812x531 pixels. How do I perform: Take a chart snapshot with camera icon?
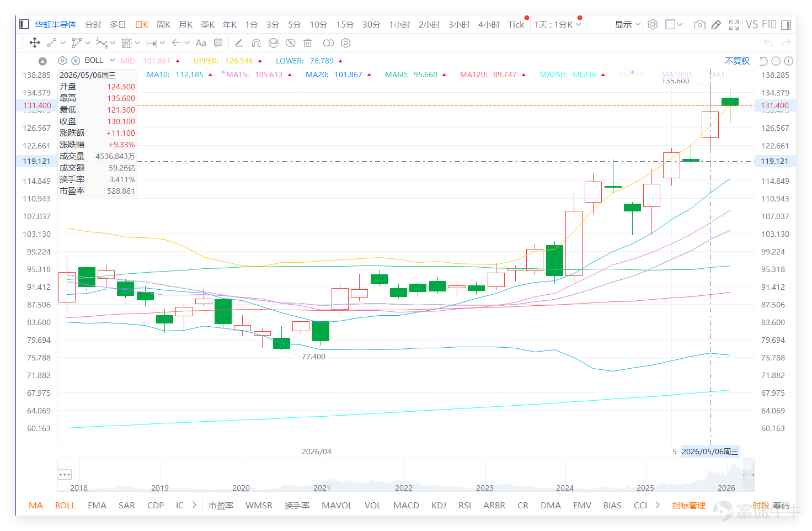point(699,24)
